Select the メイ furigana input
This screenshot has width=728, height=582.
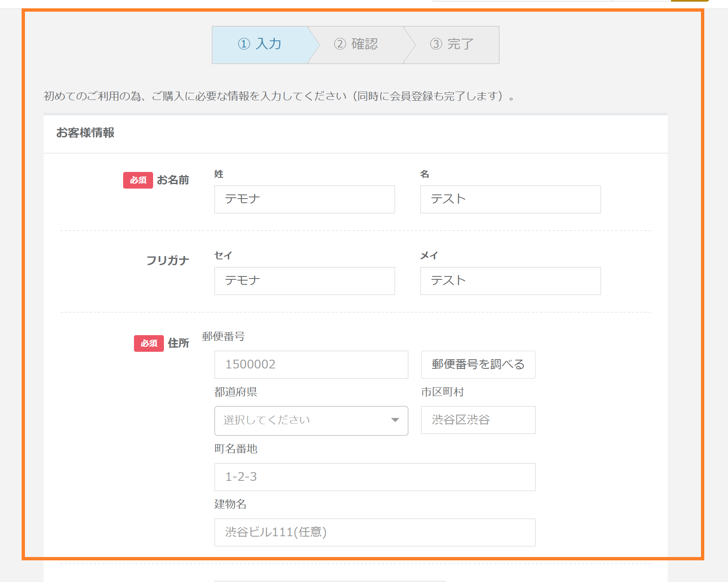click(510, 281)
